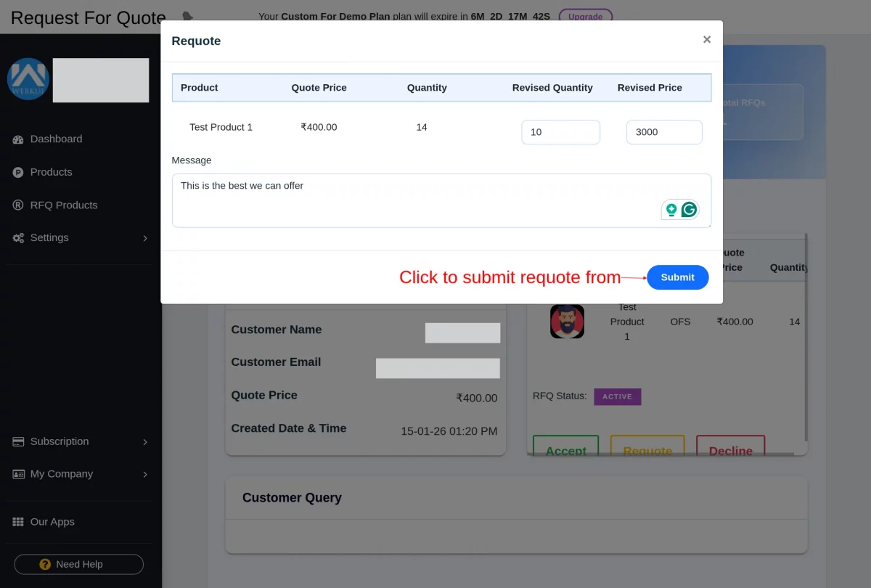Click the icon beside Request For Quote title
This screenshot has width=871, height=588.
click(187, 17)
